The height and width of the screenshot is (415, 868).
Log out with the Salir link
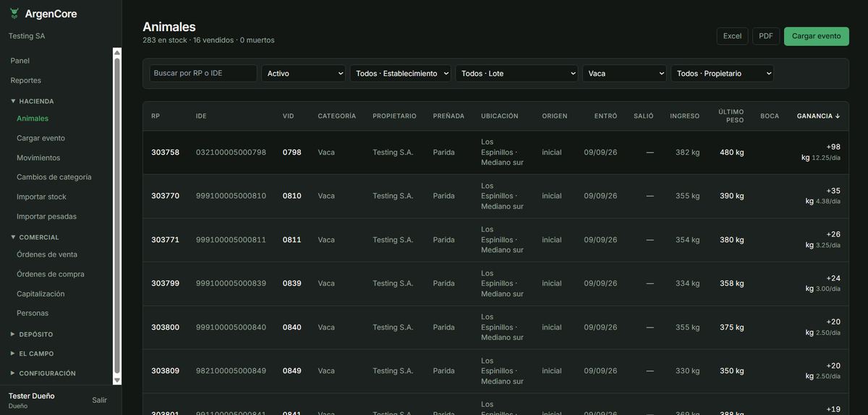click(x=99, y=400)
